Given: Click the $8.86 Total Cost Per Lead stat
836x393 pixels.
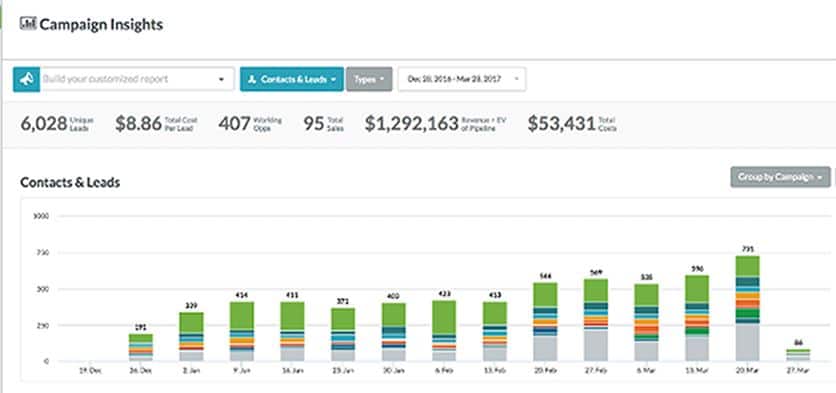Looking at the screenshot, I should [x=156, y=124].
